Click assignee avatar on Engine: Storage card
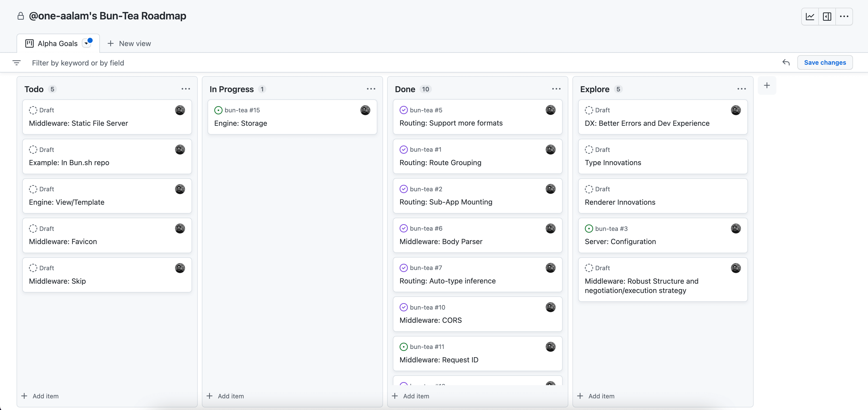 click(x=365, y=110)
